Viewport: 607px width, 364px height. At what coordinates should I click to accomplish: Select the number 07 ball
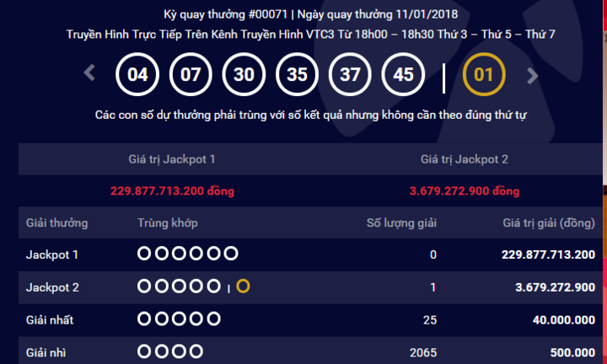click(x=191, y=75)
